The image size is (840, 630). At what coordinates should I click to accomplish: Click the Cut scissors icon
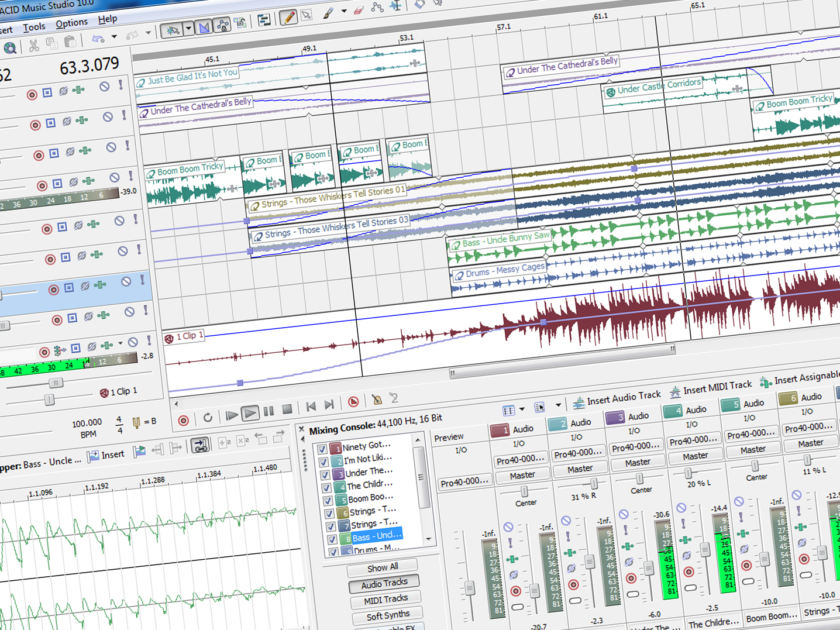(33, 44)
